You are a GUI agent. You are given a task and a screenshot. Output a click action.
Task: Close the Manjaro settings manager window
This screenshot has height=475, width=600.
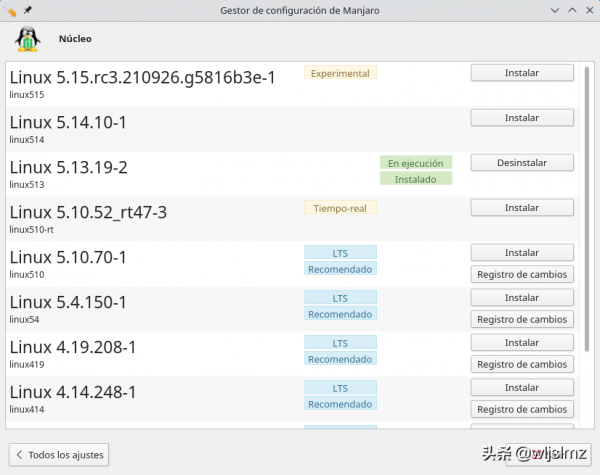588,10
